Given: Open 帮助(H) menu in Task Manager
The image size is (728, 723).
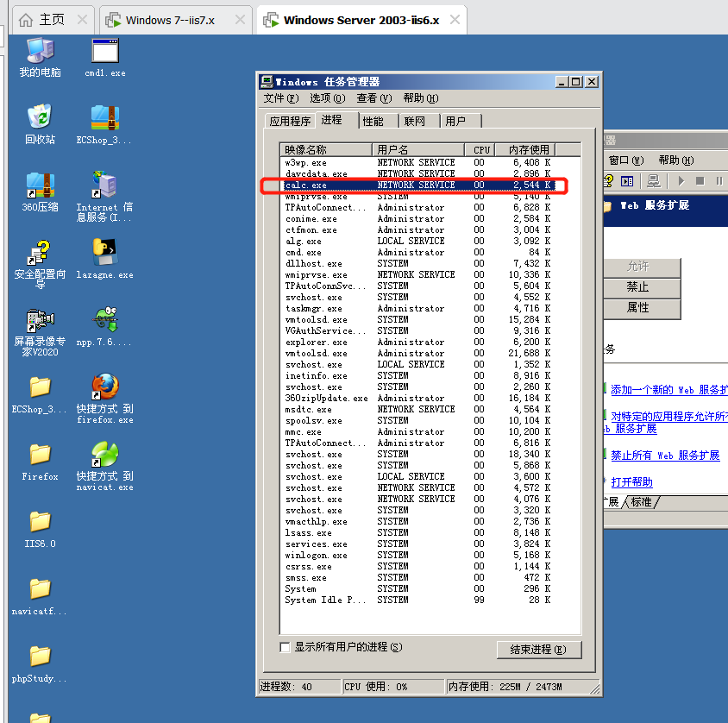Looking at the screenshot, I should (x=421, y=98).
